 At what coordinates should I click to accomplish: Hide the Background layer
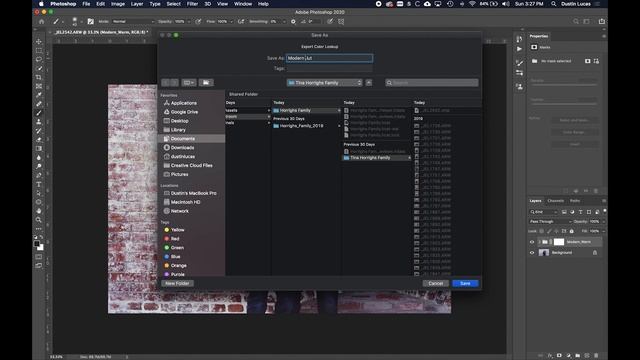pos(532,253)
